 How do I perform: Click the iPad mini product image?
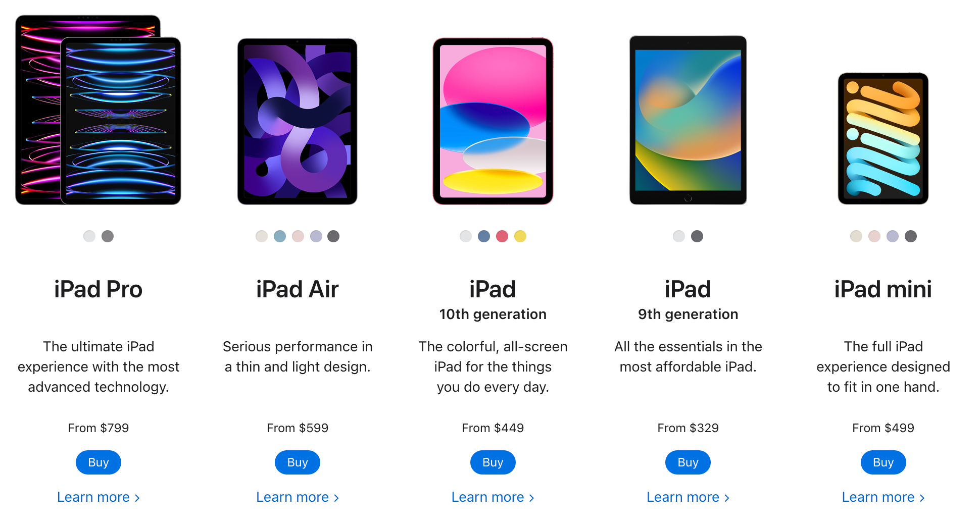click(x=884, y=138)
